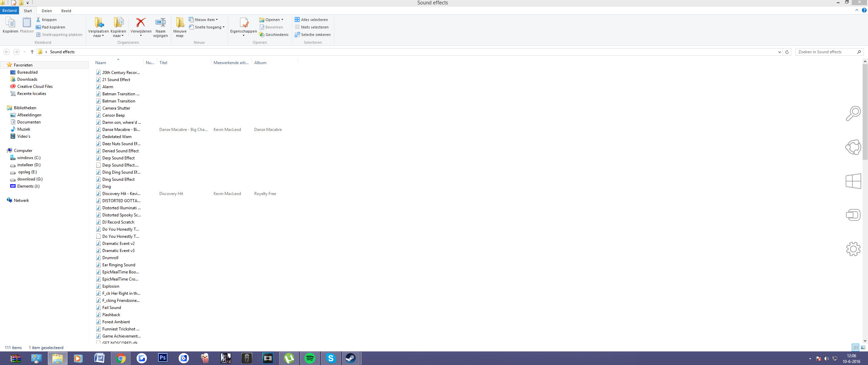Click Geschiedenis history icon

274,35
